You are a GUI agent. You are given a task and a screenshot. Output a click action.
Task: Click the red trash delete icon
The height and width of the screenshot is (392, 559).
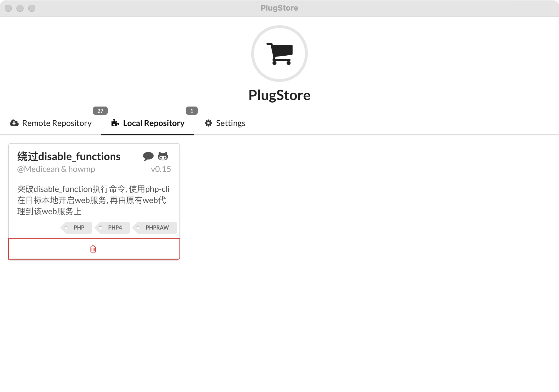pyautogui.click(x=93, y=249)
